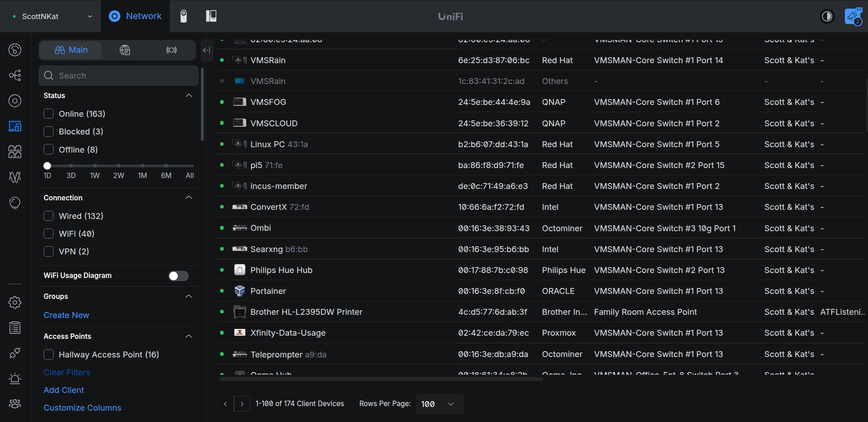Open the System Log sidebar icon
Viewport: 868px width, 422px height.
(15, 328)
